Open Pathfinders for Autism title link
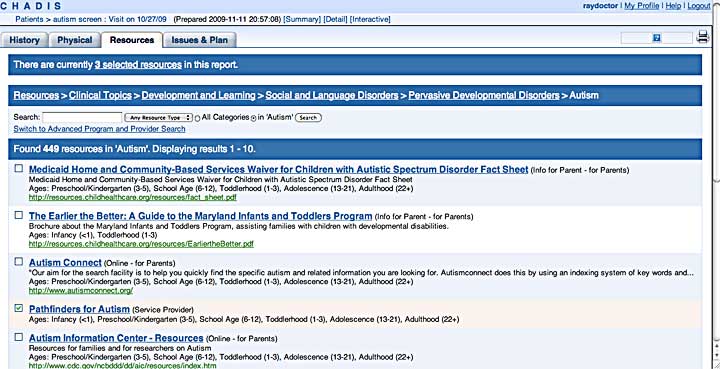The height and width of the screenshot is (369, 720). pos(79,309)
